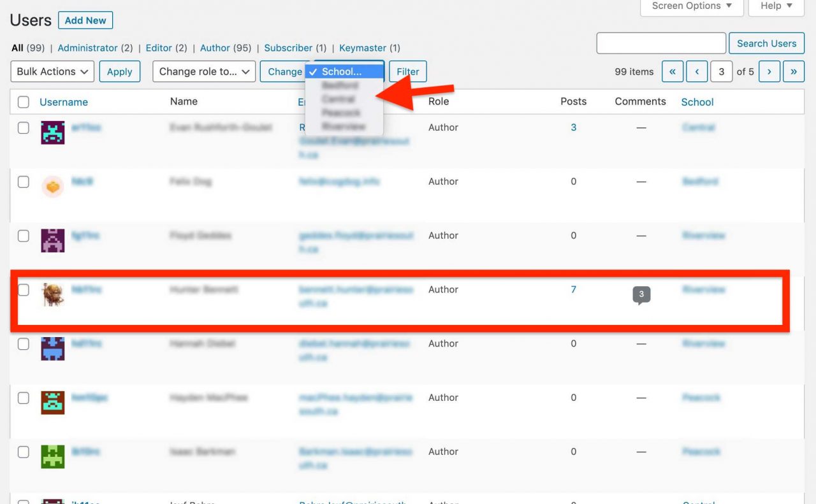
Task: Click the '99 items' count text
Action: 634,72
